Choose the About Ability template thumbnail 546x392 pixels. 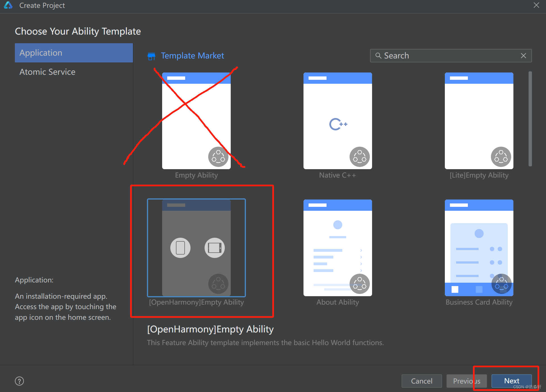338,248
